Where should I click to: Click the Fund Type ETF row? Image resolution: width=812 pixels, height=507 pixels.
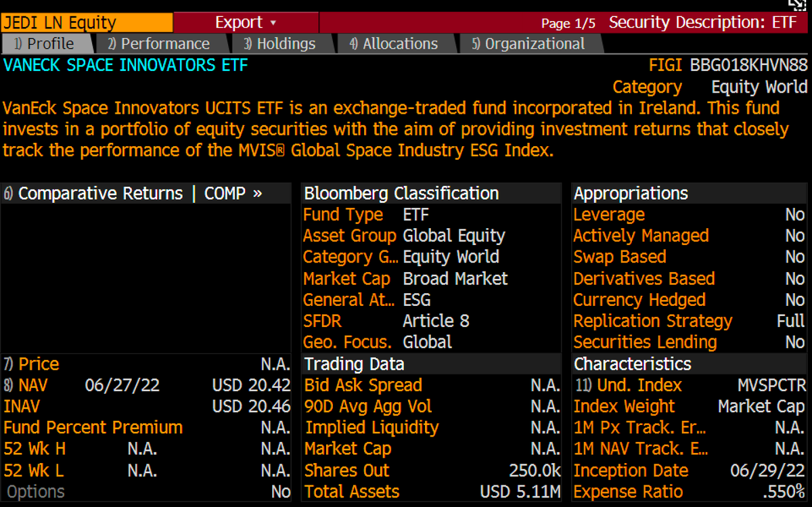431,215
